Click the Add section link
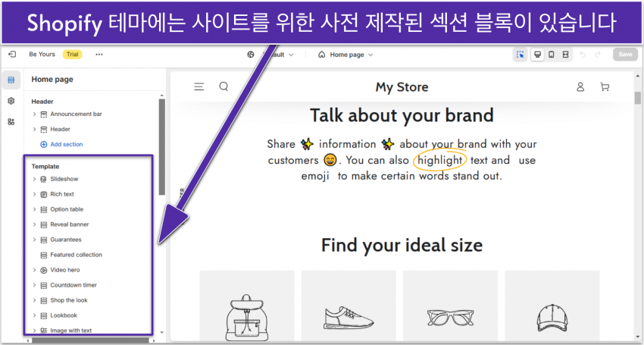The image size is (644, 345). (66, 144)
